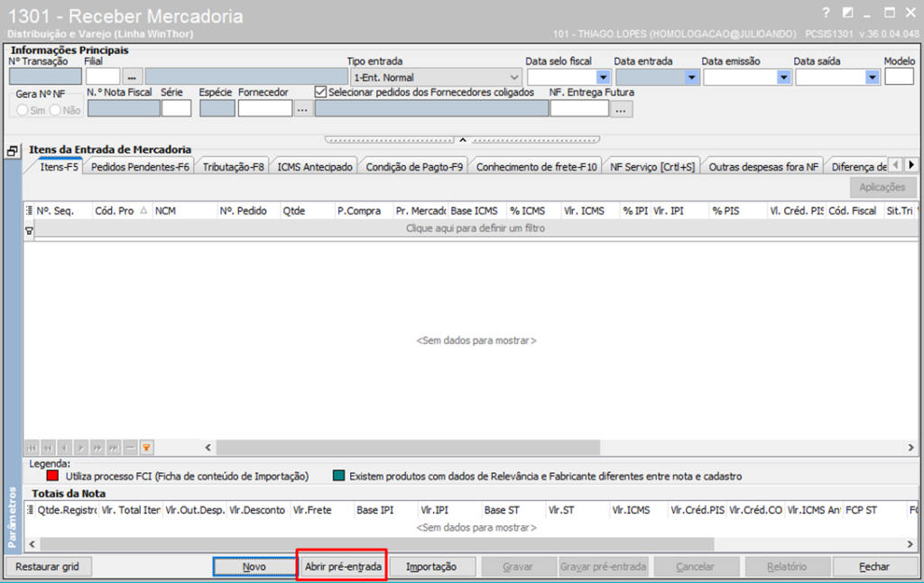Screen dimensions: 924x583
Task: Open the Pedidos Pendentes-F6 tab
Action: click(x=140, y=167)
